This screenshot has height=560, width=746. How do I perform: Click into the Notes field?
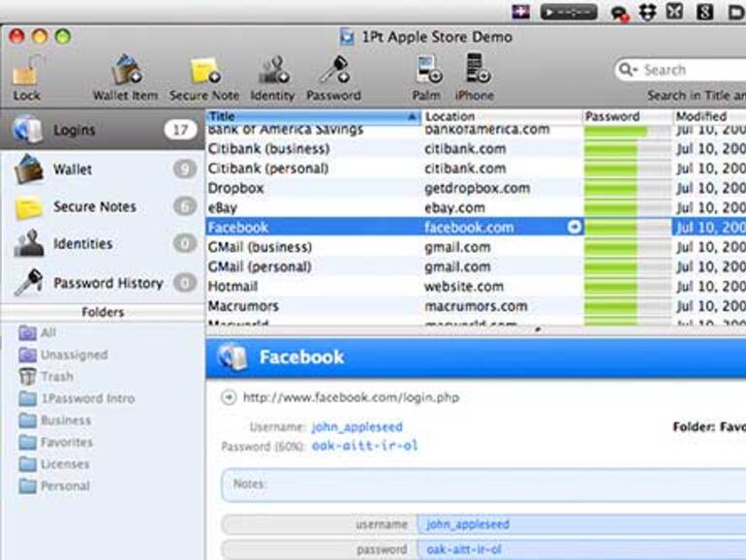coord(483,484)
